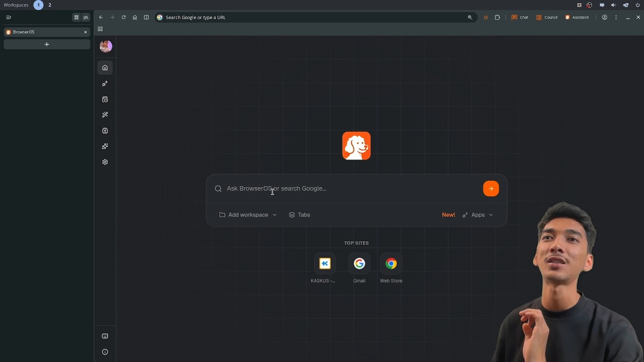Open the settings gear in sidebar
Screen dimensions: 644x362
(105, 162)
